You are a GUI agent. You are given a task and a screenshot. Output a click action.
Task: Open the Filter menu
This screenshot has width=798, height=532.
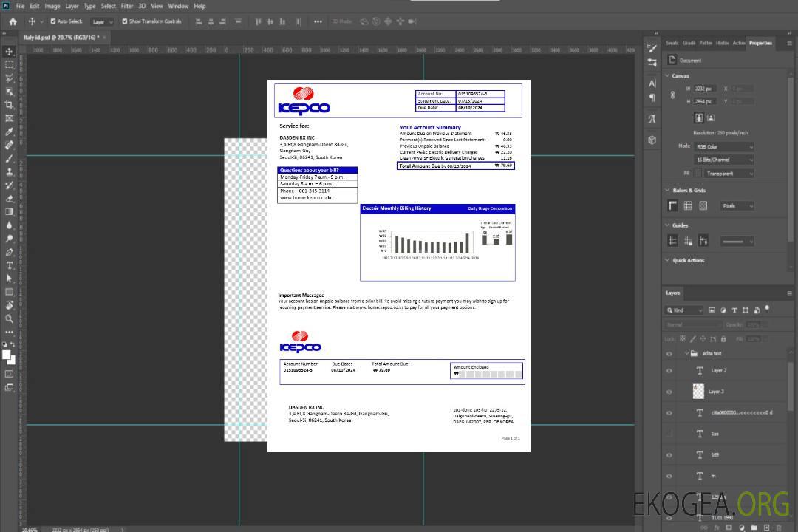127,6
